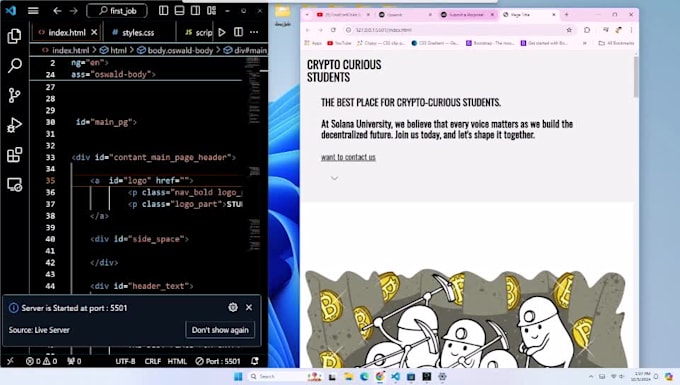Open the Search view in VS Code
The width and height of the screenshot is (680, 385).
tap(14, 66)
